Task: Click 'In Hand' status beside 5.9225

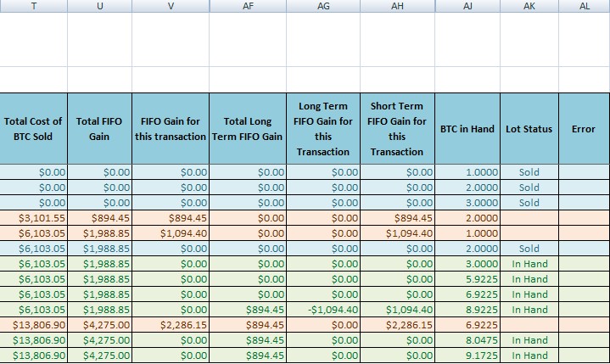Action: 529,279
